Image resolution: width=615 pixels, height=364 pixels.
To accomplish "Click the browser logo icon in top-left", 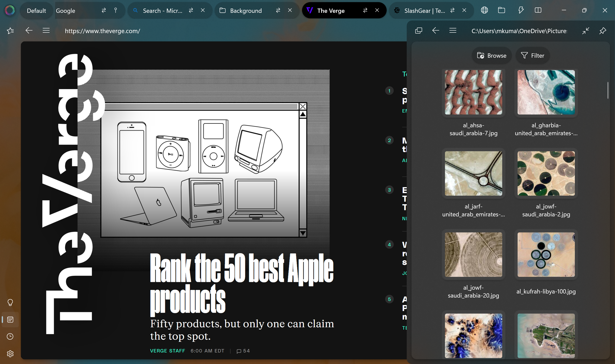I will [10, 10].
